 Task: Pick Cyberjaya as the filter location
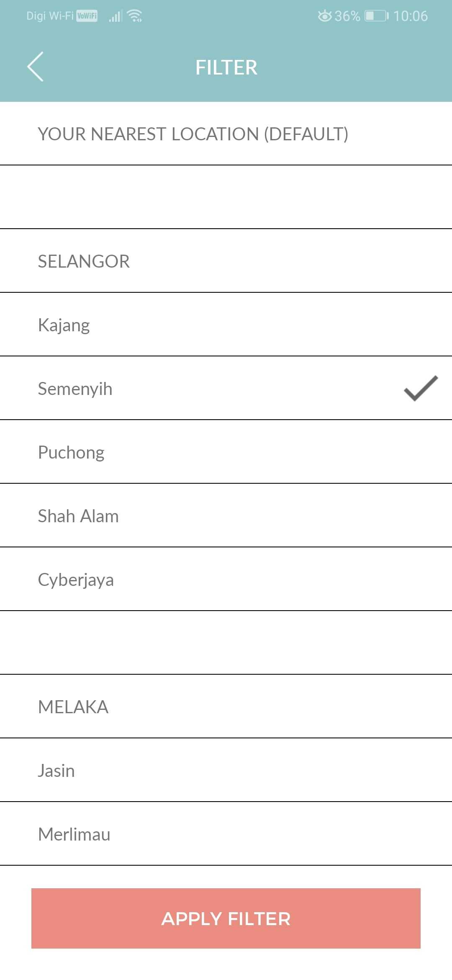pos(76,580)
